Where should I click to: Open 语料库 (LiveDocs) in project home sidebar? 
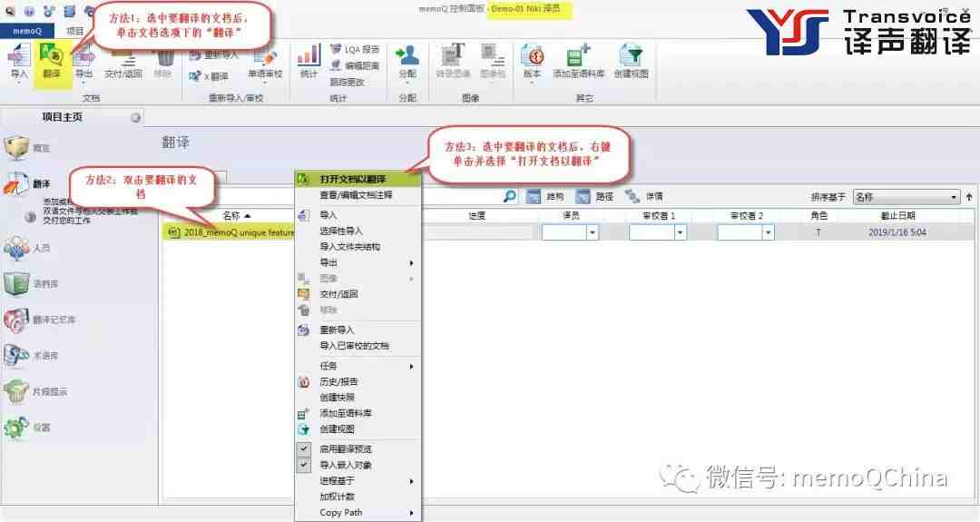pyautogui.click(x=31, y=284)
